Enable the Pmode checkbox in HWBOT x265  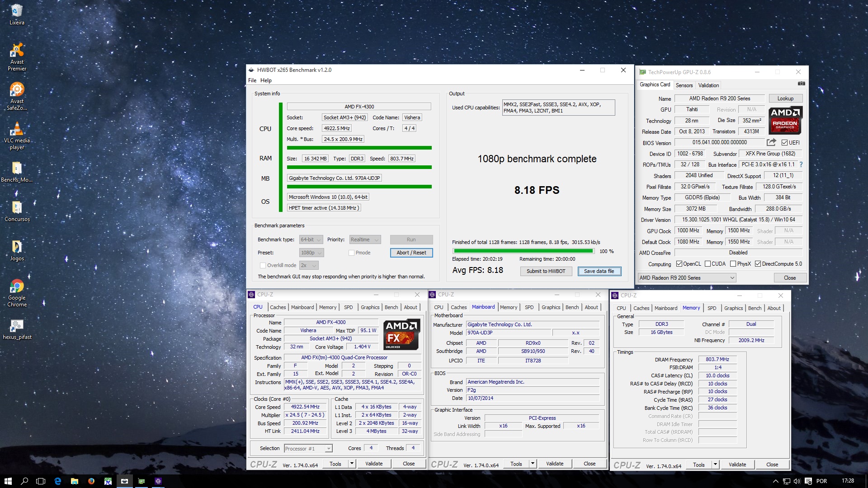click(351, 253)
